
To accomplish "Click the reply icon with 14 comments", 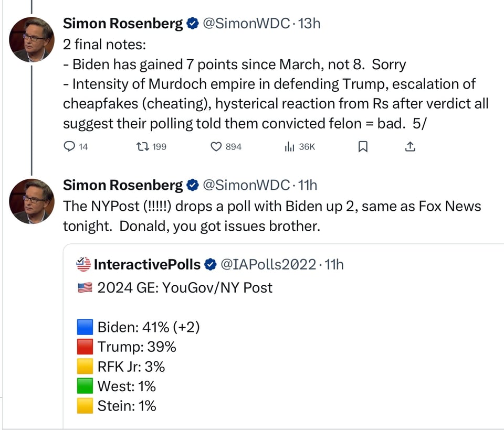I will [x=69, y=147].
